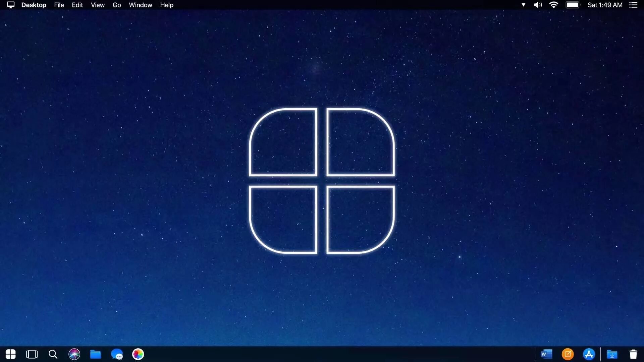Open the orange Pages editor icon
The height and width of the screenshot is (362, 644).
click(x=568, y=354)
